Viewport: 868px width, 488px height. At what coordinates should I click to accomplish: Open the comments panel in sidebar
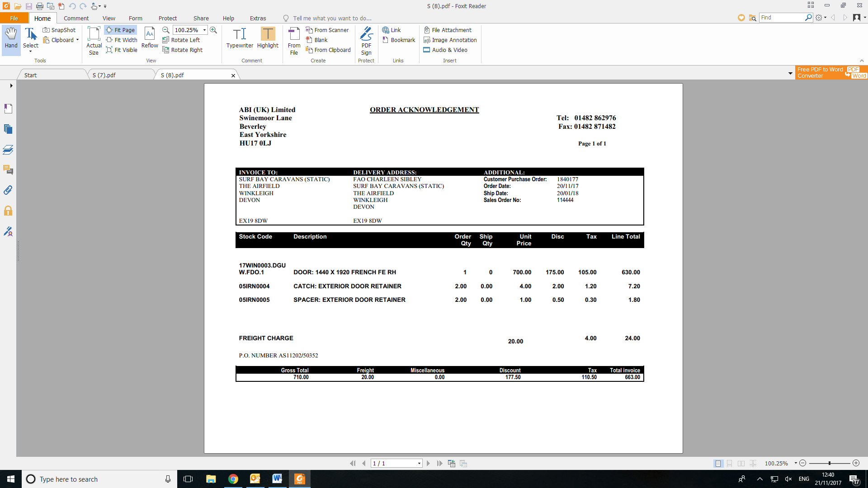(8, 170)
